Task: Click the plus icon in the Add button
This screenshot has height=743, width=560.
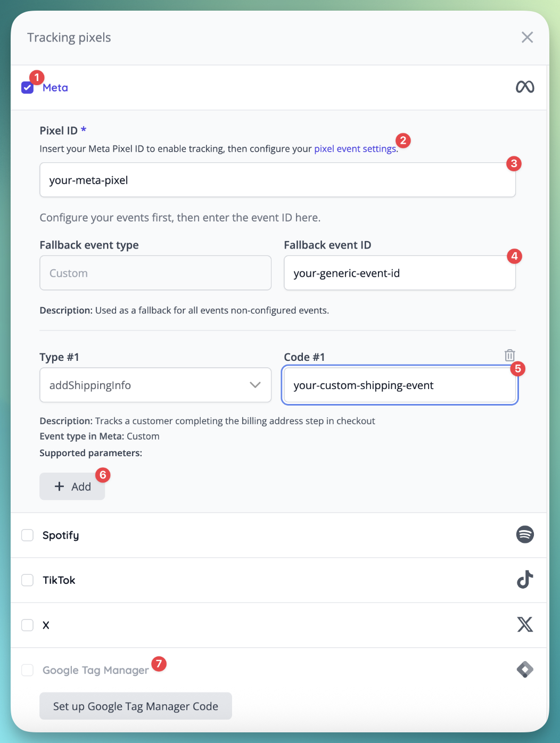Action: [x=60, y=486]
